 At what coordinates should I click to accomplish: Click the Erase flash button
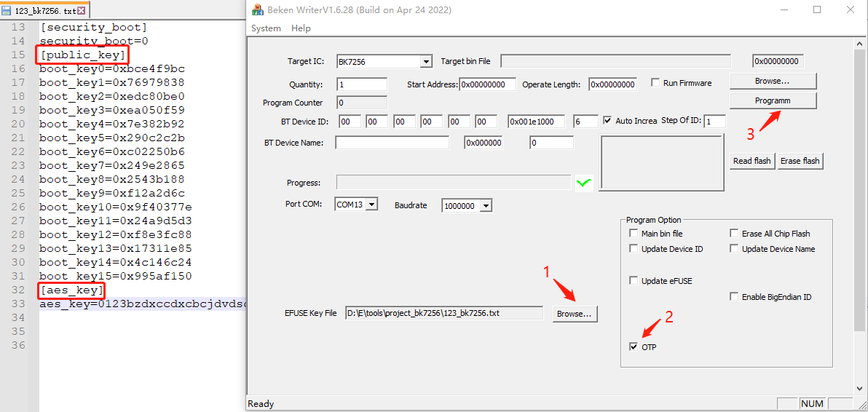800,161
